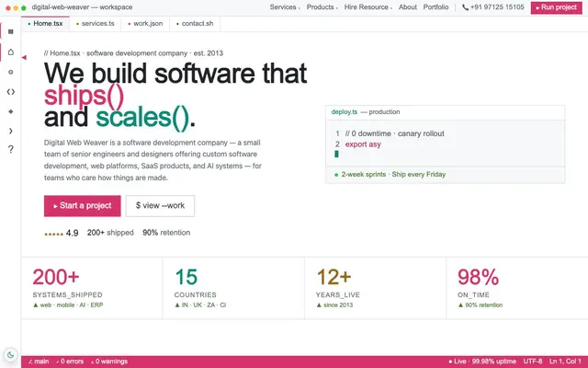Click the 90% retention text under buttons
The height and width of the screenshot is (368, 588).
coord(166,233)
